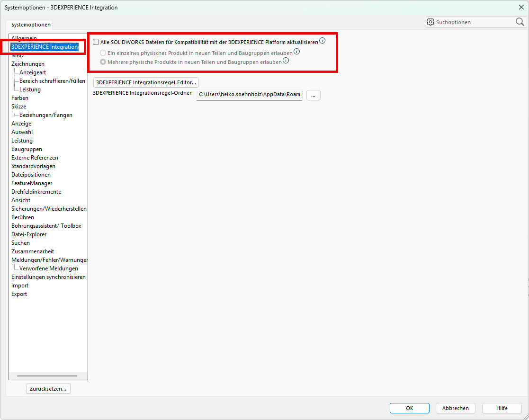529x420 pixels.
Task: Switch to the Systemoptionen tab
Action: coord(31,25)
